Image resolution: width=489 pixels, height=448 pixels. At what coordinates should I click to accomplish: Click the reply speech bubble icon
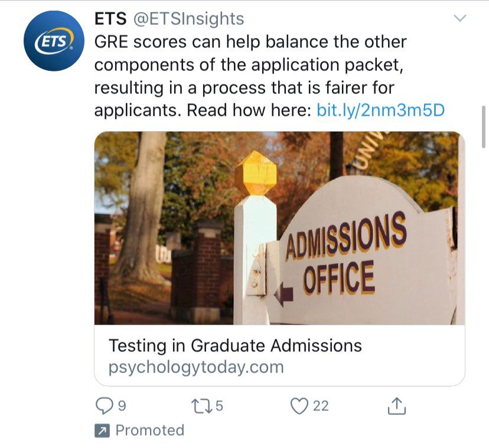[x=104, y=406]
